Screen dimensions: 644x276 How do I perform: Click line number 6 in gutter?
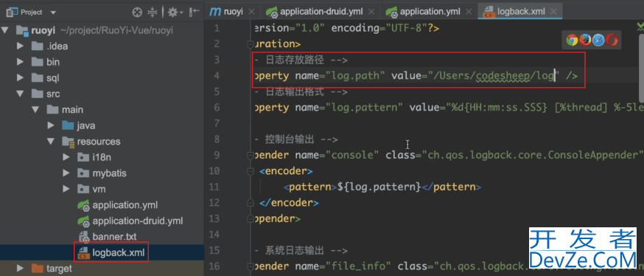[x=217, y=107]
